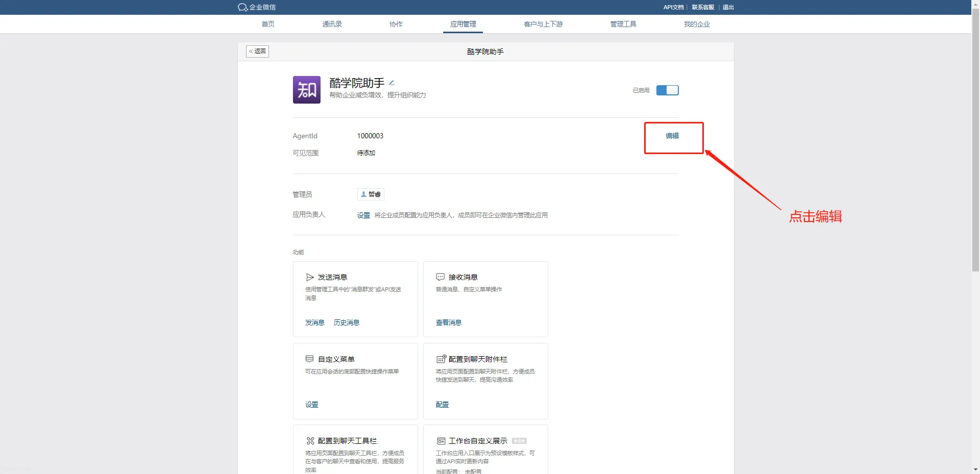980x474 pixels.
Task: Click the vertical scrollbar
Action: (x=975, y=140)
